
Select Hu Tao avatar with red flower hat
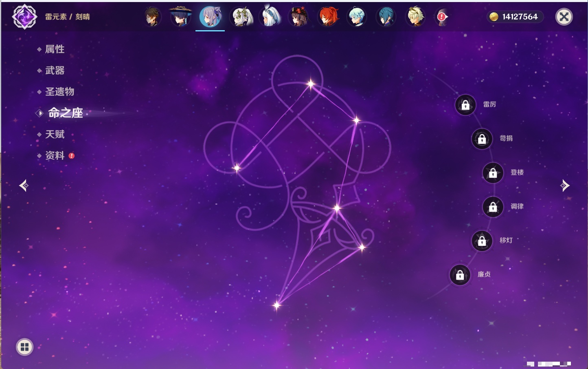[x=299, y=17]
